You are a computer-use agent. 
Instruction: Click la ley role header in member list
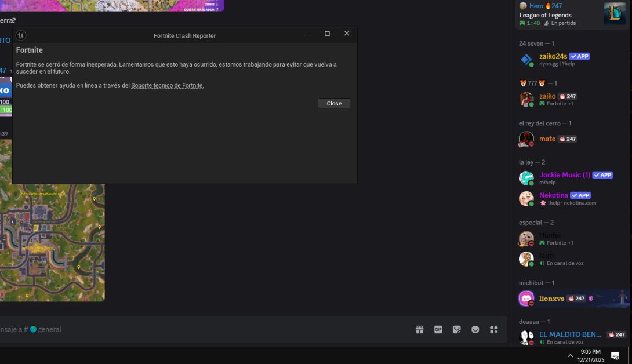click(x=532, y=162)
